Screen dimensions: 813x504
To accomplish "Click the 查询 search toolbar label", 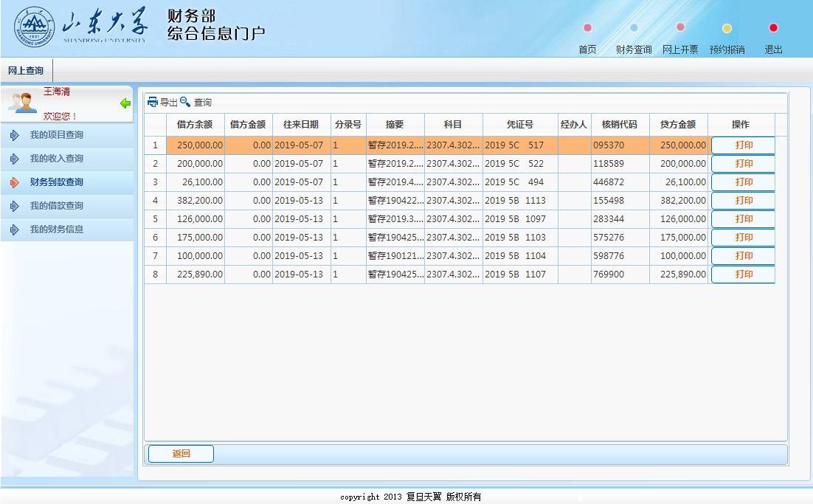I will click(x=203, y=103).
